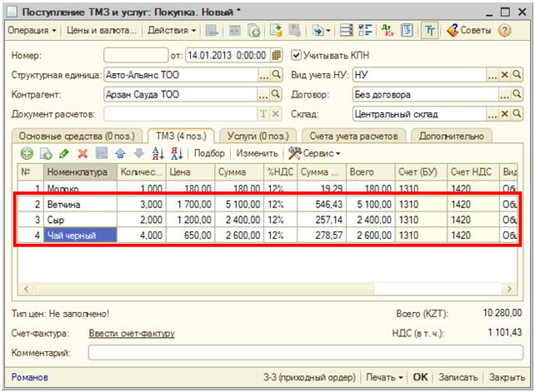Move the row up with the blue arrow
The width and height of the screenshot is (535, 392).
(120, 153)
